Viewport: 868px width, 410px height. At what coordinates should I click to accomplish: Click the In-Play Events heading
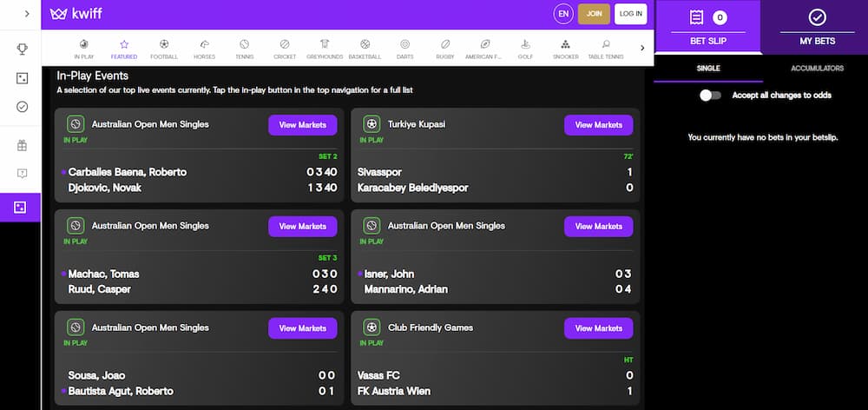[93, 76]
